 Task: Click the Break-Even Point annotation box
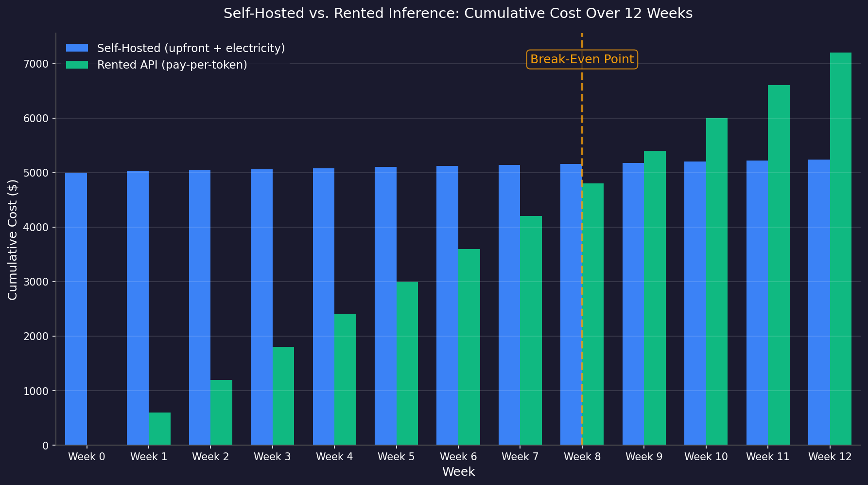tap(582, 59)
